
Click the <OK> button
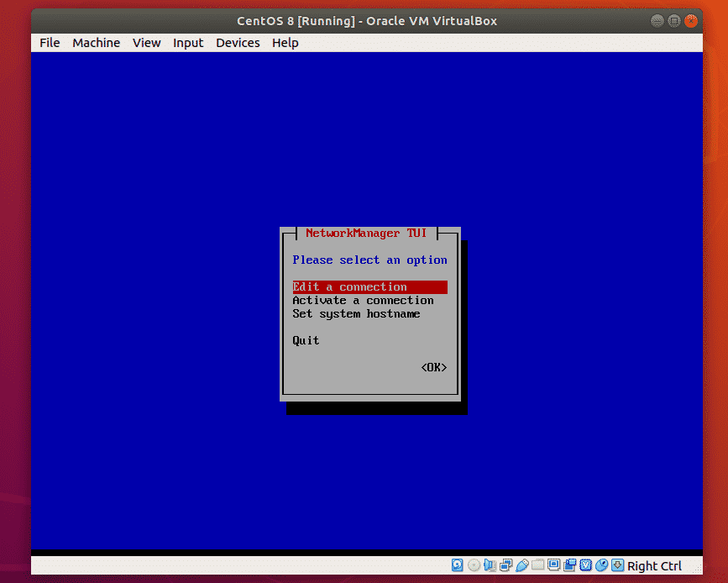[434, 367]
